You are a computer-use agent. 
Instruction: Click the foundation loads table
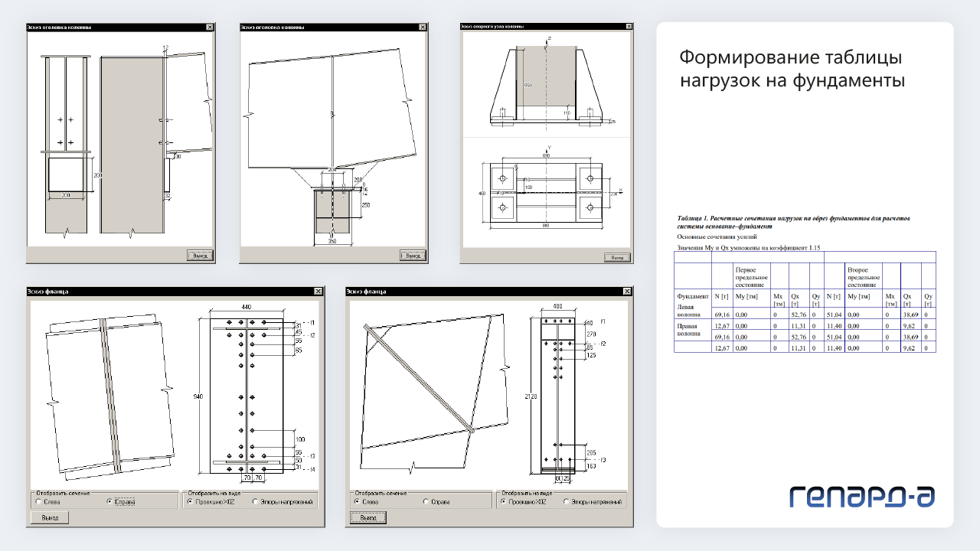[804, 302]
